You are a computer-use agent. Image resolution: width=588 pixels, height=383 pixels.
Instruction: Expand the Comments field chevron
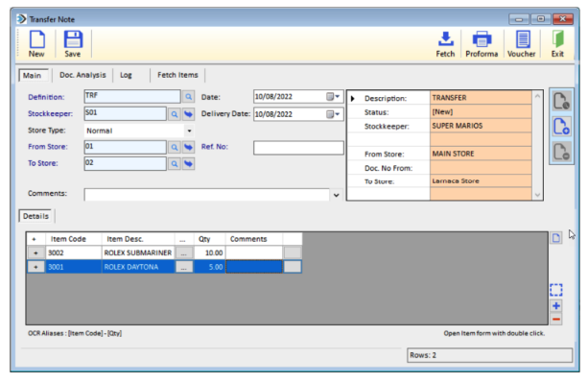(x=337, y=195)
